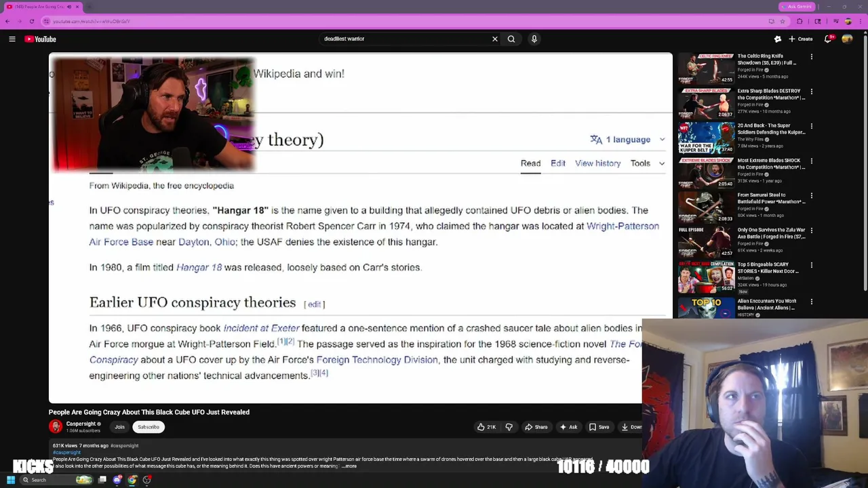
Task: Open the Task View icon on the taskbar
Action: 102,480
